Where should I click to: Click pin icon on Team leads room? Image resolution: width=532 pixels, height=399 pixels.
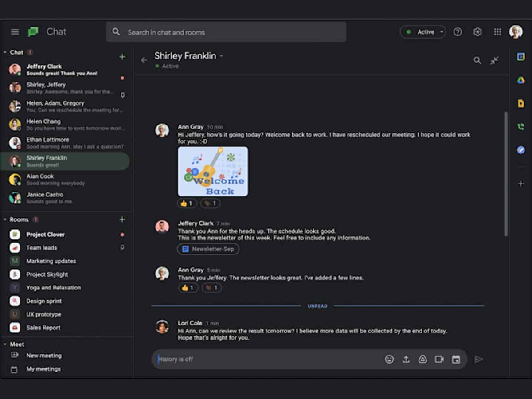point(122,247)
